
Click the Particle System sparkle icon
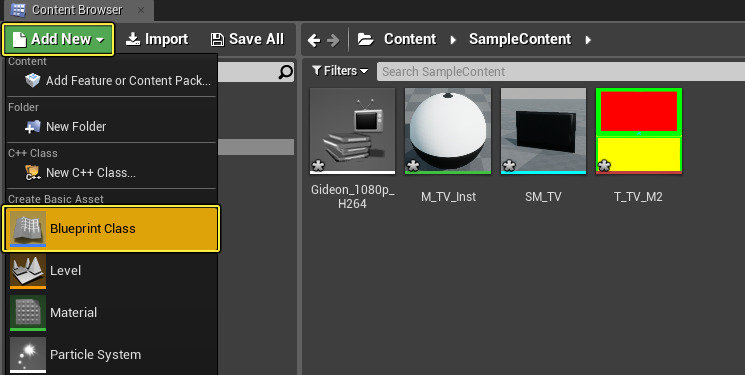coord(28,355)
